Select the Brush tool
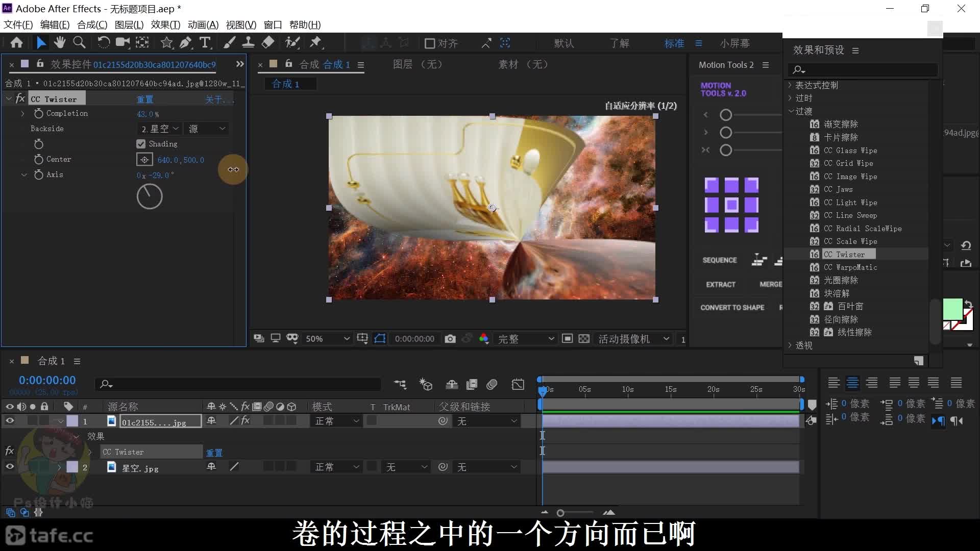980x551 pixels. (x=229, y=43)
